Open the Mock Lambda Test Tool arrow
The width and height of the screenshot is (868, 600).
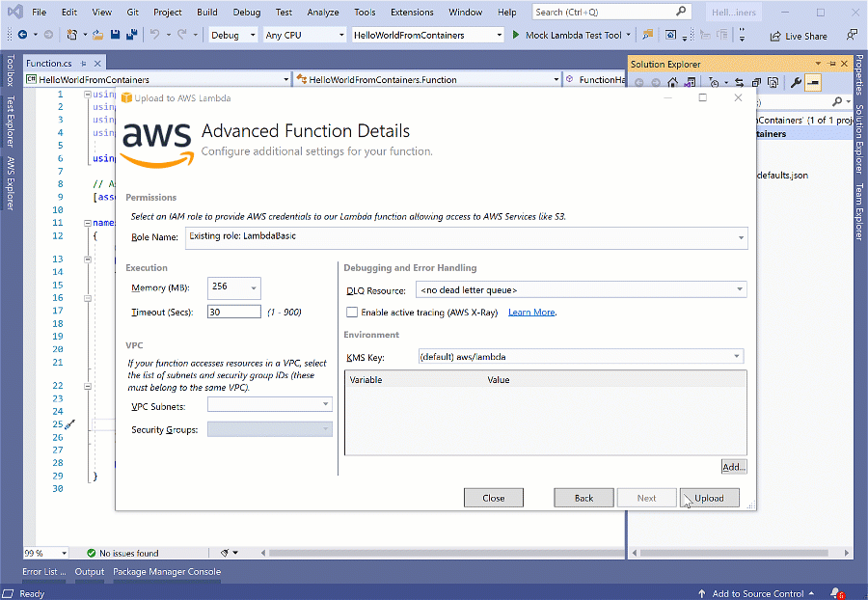pyautogui.click(x=628, y=35)
